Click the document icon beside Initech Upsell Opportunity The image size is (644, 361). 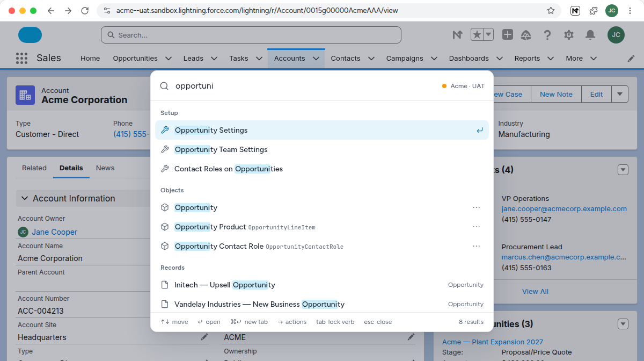click(165, 285)
